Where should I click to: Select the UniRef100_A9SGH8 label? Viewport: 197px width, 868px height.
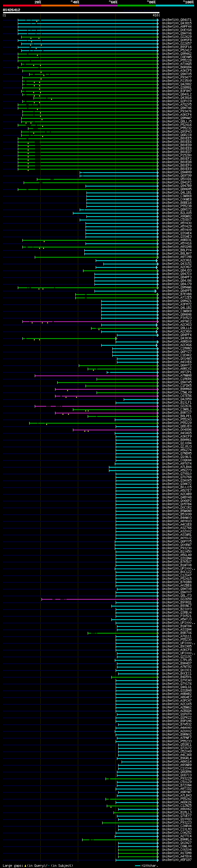[176, 247]
